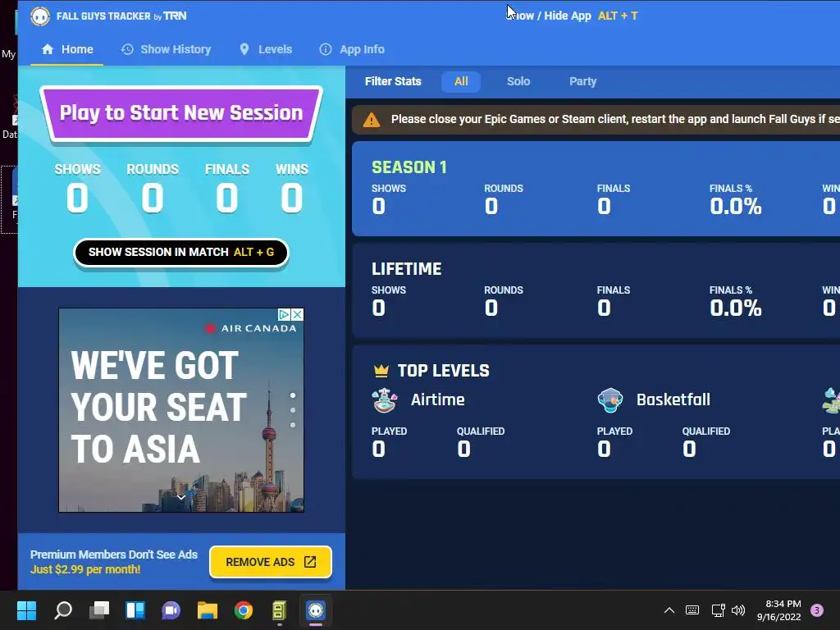
Task: Click the location pin icon on Levels
Action: coord(244,49)
